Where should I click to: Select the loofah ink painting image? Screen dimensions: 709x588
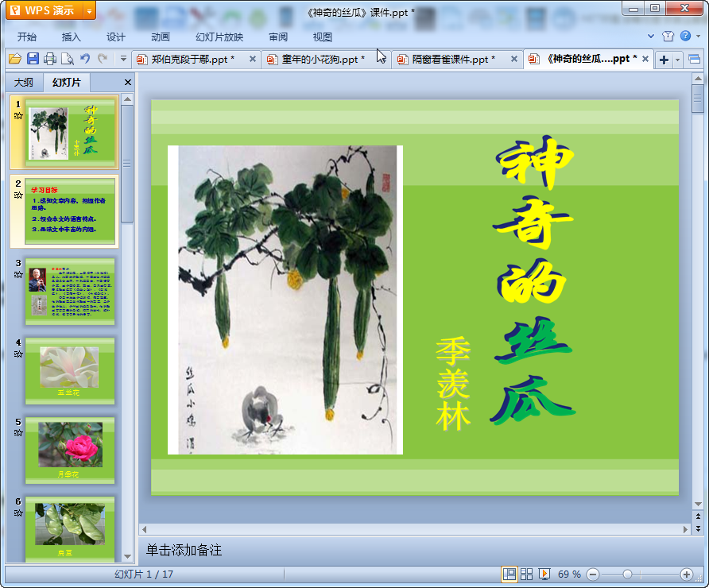pos(285,300)
